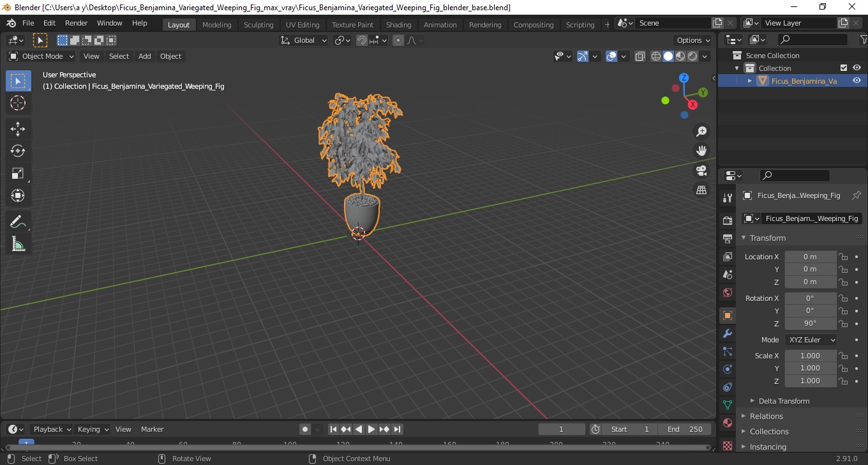Image resolution: width=868 pixels, height=465 pixels.
Task: Open the Physics properties tab
Action: point(727,369)
